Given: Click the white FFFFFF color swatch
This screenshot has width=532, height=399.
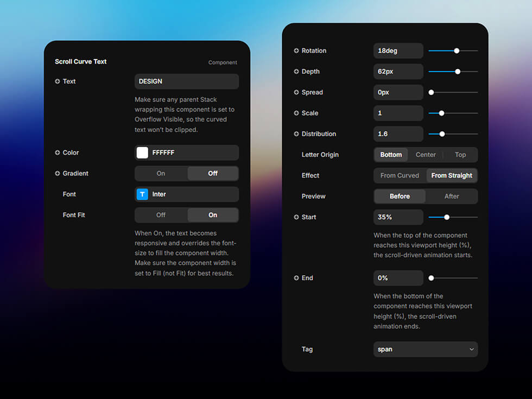Looking at the screenshot, I should 142,153.
